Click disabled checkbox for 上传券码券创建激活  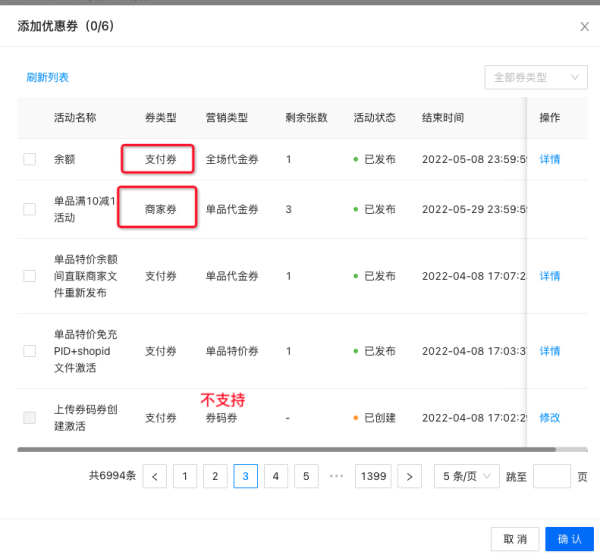click(x=29, y=418)
